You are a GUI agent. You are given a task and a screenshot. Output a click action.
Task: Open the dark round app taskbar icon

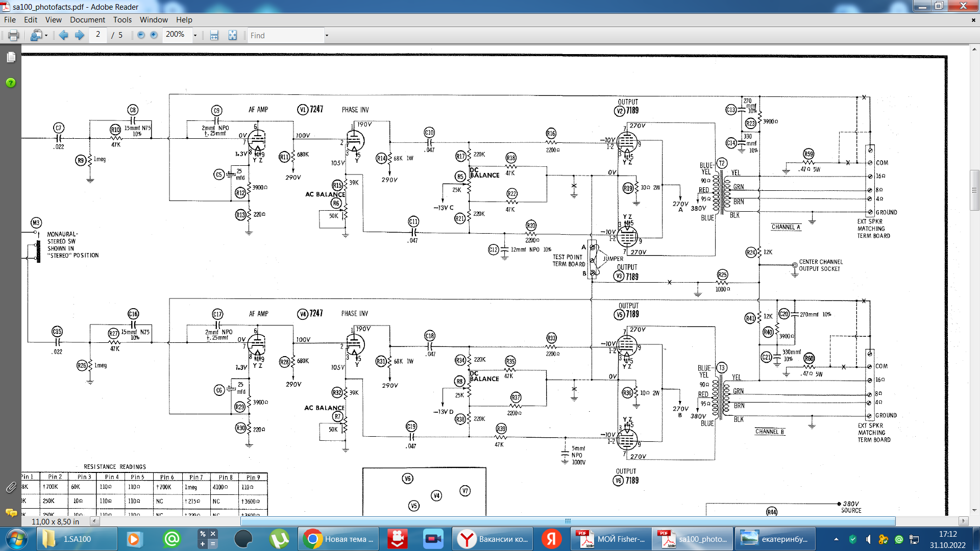pos(243,539)
